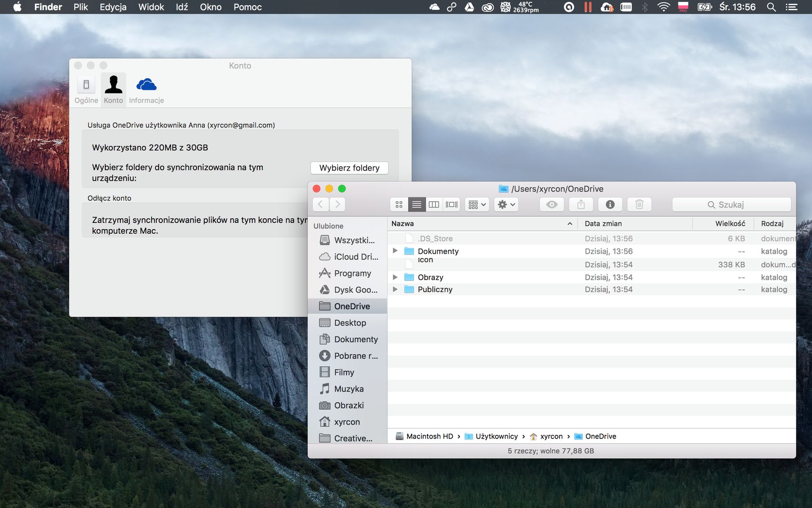
Task: Open the Widok menu
Action: (x=151, y=7)
